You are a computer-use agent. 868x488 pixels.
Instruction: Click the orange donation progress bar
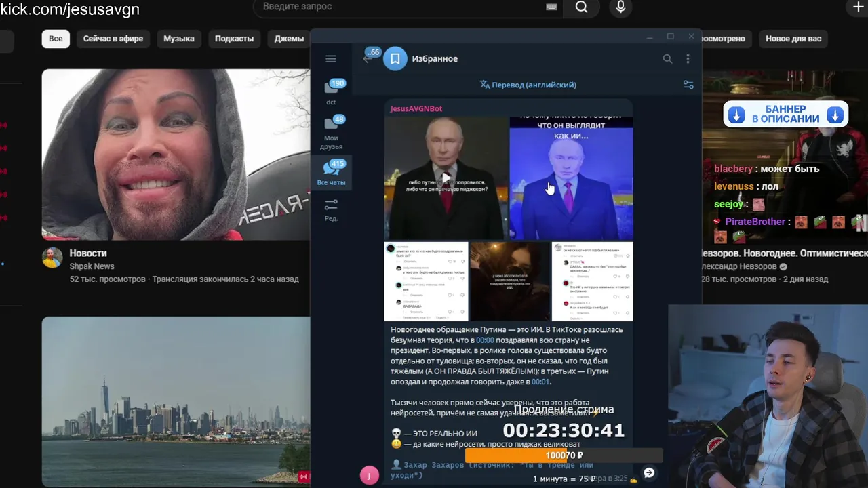pos(564,455)
